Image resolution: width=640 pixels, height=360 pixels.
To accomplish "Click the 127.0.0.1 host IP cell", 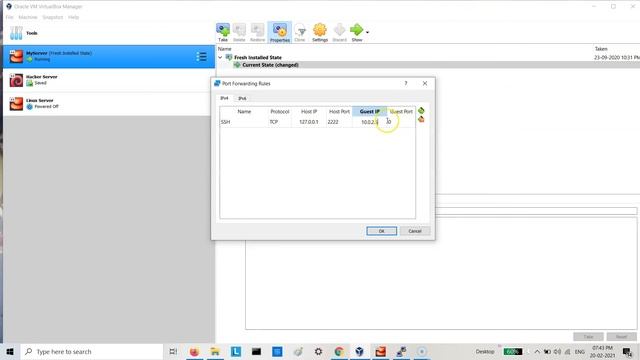I will pyautogui.click(x=309, y=122).
